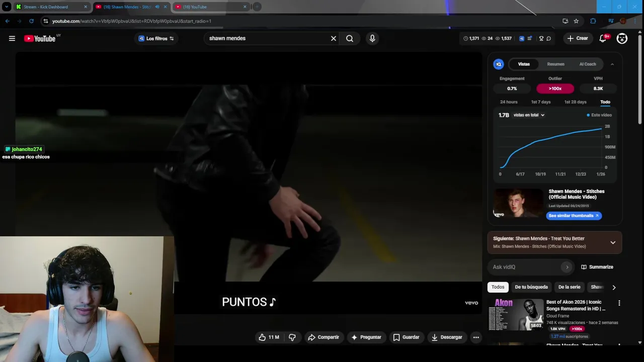Toggle Los filtros vidIQ filter
The width and height of the screenshot is (644, 362).
(156, 38)
